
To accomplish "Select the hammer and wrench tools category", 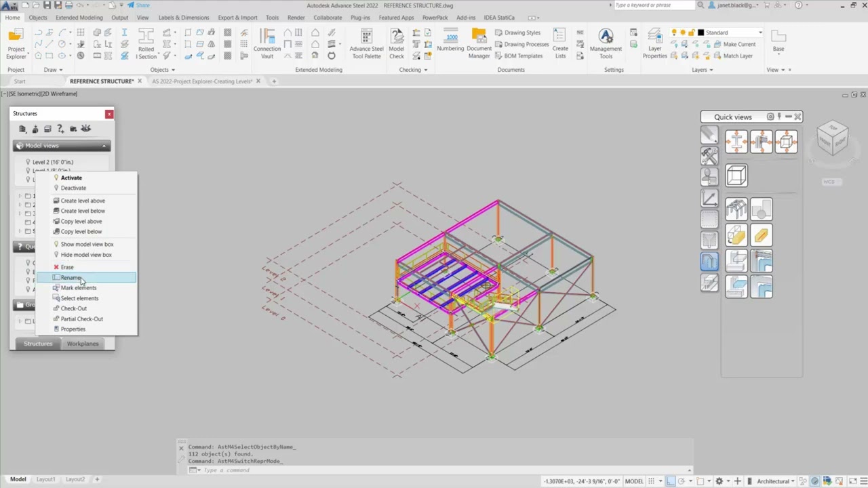I will point(709,156).
